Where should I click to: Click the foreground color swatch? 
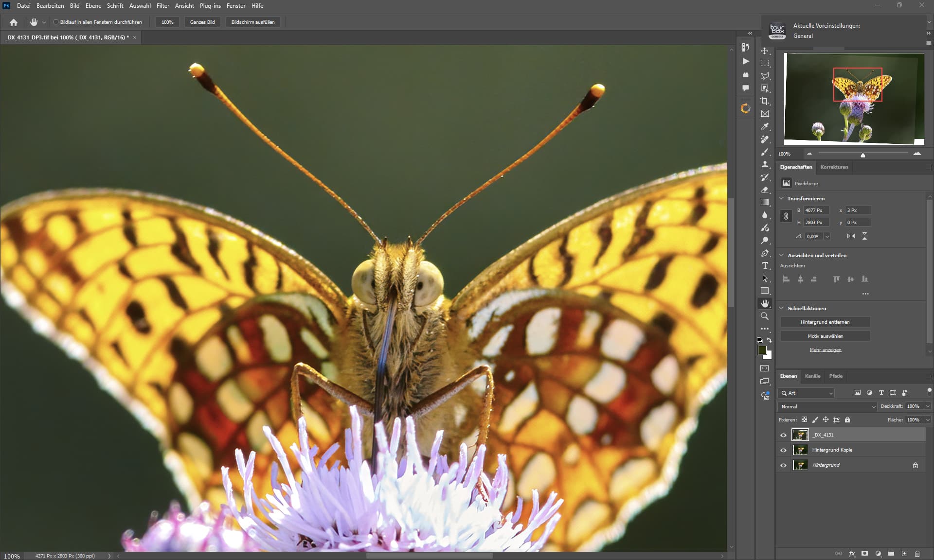pyautogui.click(x=762, y=350)
